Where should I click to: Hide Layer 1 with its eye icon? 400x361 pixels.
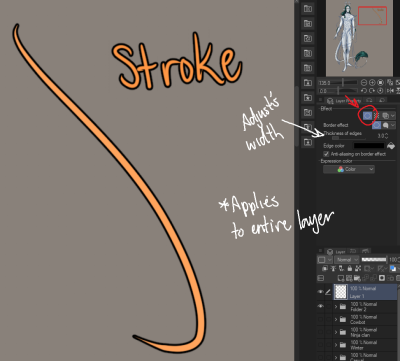click(320, 292)
